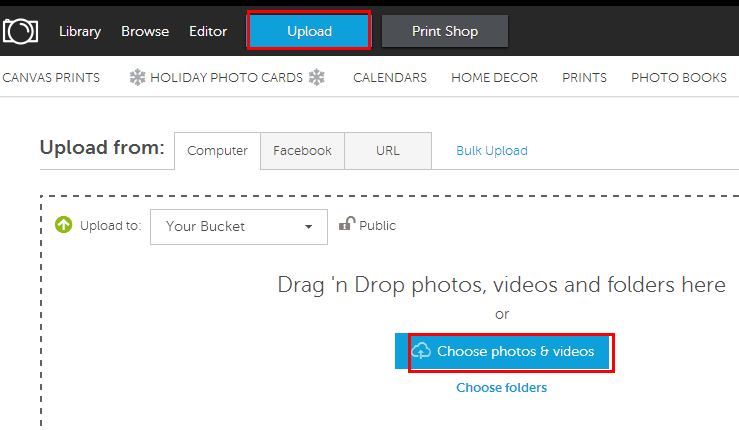The image size is (739, 430).
Task: Open the Bulk Upload link
Action: pos(491,151)
